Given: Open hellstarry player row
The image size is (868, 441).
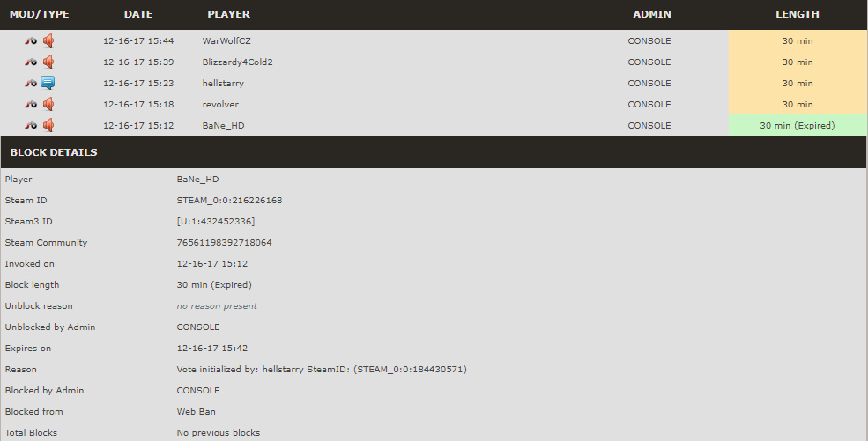Looking at the screenshot, I should point(434,83).
